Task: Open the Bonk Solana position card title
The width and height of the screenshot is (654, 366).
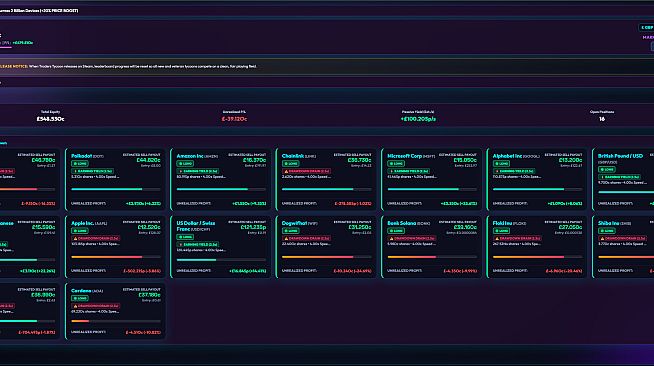Action: (401, 223)
